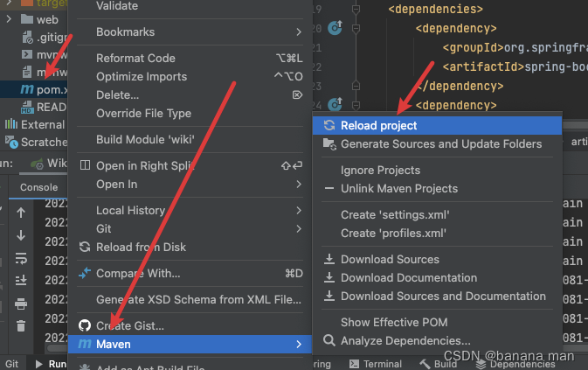Select External Libraries node
The image size is (588, 370).
click(34, 124)
